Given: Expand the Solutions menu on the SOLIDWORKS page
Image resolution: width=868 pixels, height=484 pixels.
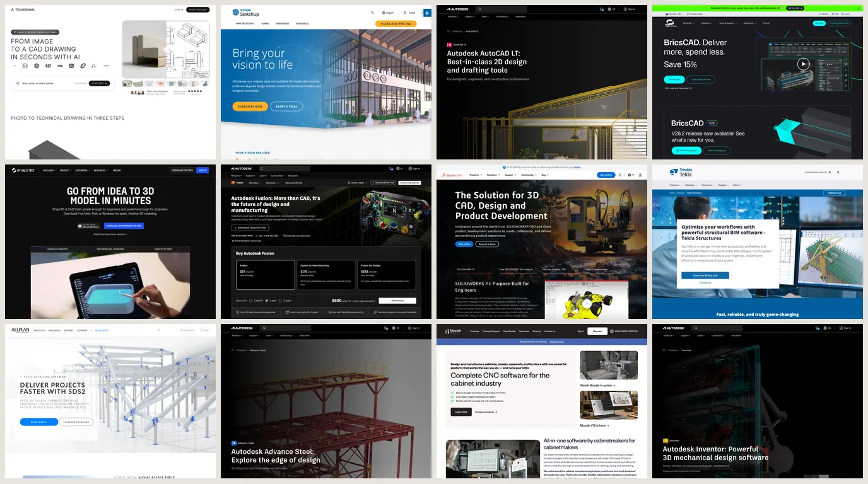Looking at the screenshot, I should coord(493,175).
